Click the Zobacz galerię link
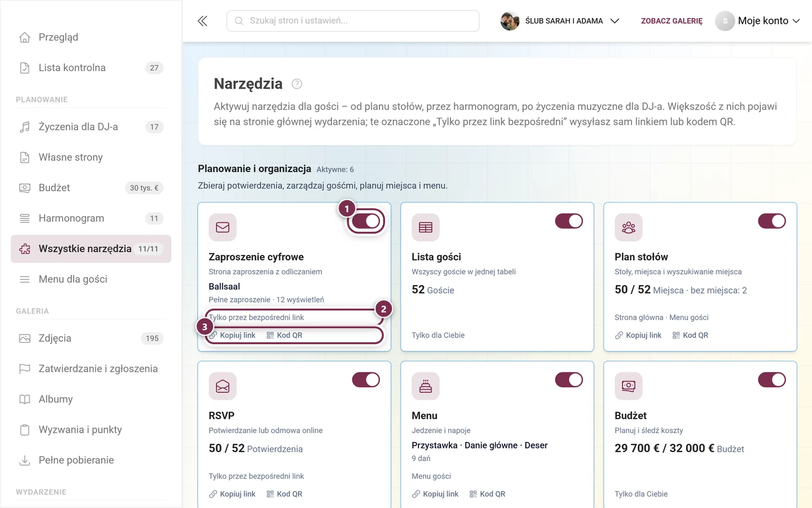 tap(672, 21)
